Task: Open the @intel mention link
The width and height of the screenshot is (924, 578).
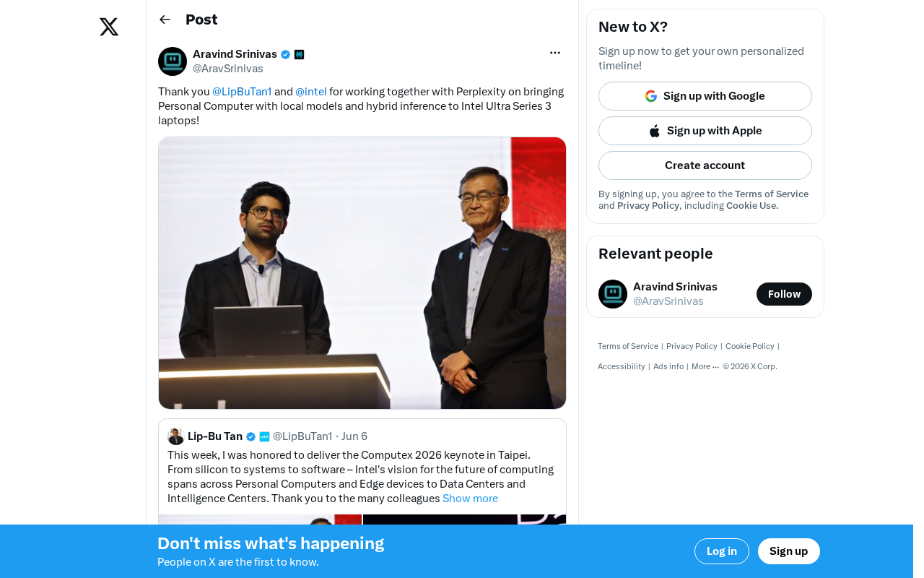Action: click(311, 92)
